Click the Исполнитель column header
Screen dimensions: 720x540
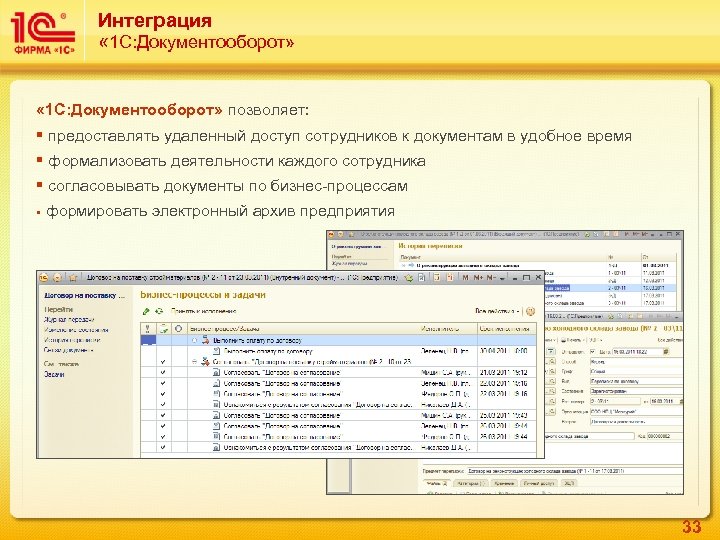coord(448,329)
